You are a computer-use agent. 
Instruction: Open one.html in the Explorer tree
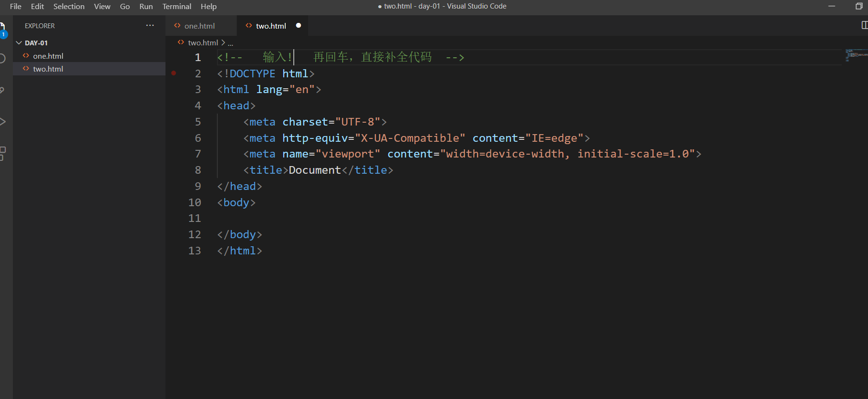pyautogui.click(x=89, y=56)
